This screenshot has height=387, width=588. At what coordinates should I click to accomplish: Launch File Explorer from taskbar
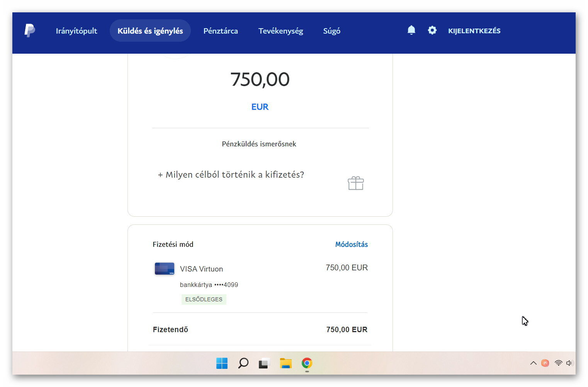tap(286, 363)
